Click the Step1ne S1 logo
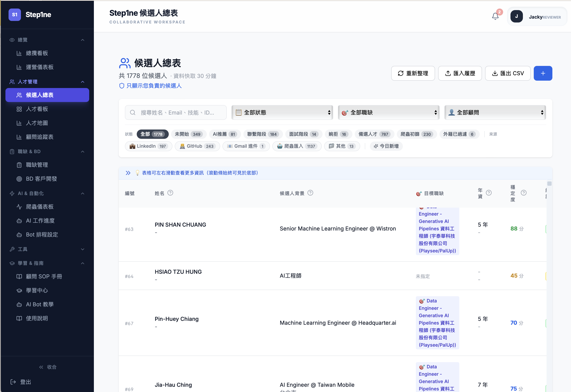Screen dimensions: 571x392 pos(15,15)
